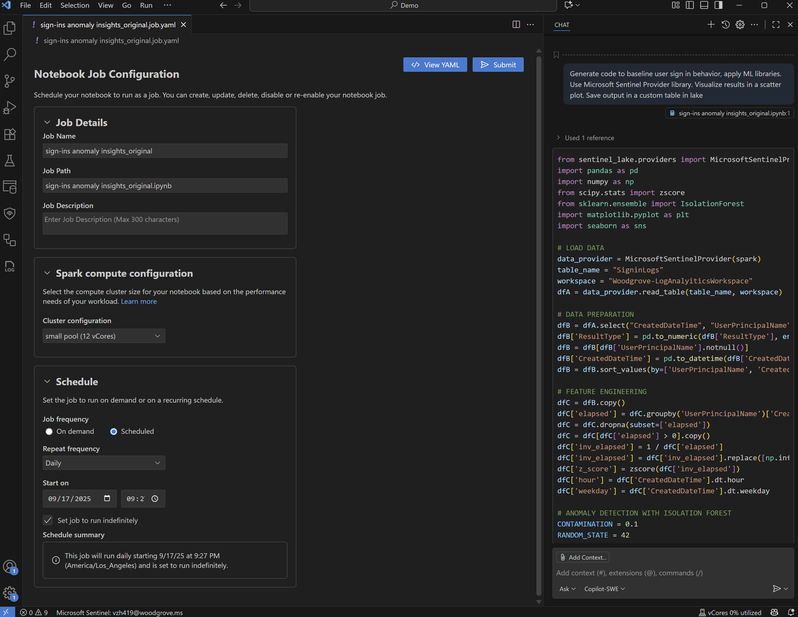
Task: Select the On demand job frequency
Action: (x=49, y=431)
